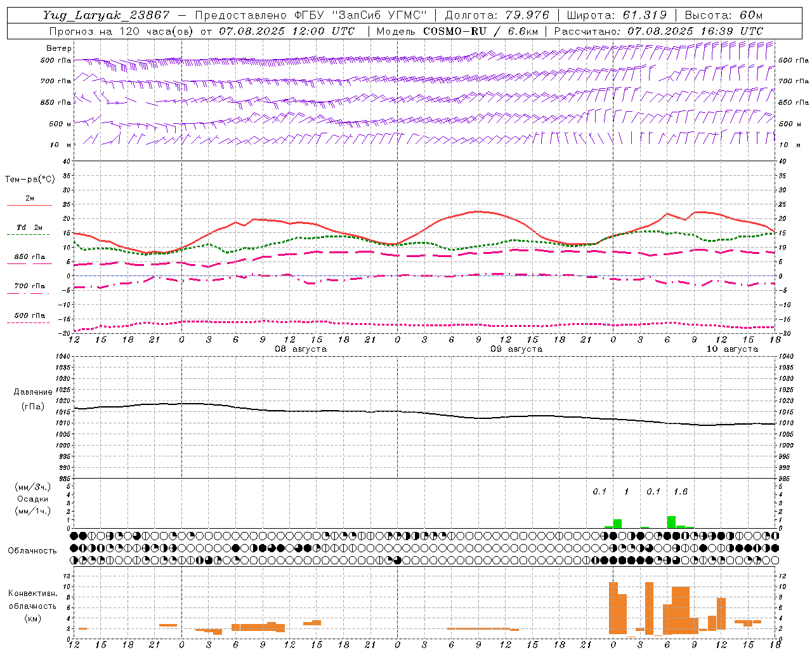Select the provider text ФГБУ "ЗапСиб УГМС"

point(359,15)
